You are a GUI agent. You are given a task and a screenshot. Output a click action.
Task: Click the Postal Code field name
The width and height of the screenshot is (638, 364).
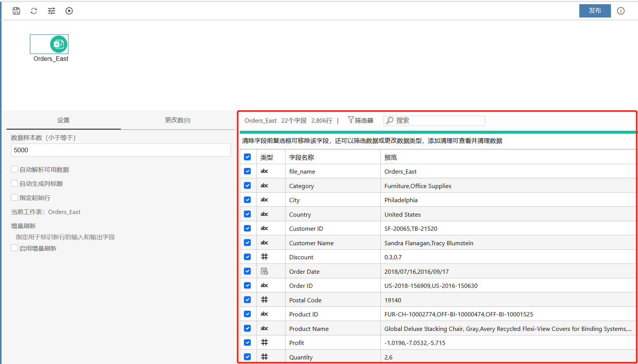[x=305, y=300]
